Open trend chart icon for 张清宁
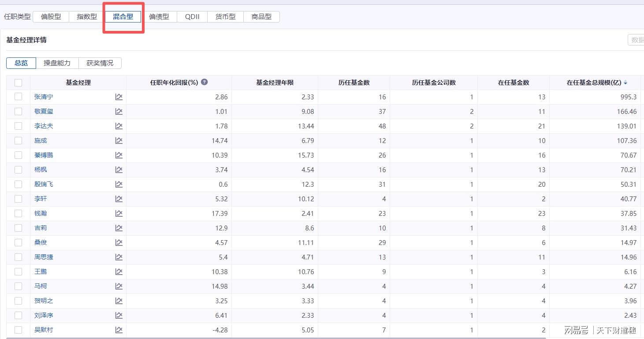This screenshot has height=339, width=644. (119, 97)
